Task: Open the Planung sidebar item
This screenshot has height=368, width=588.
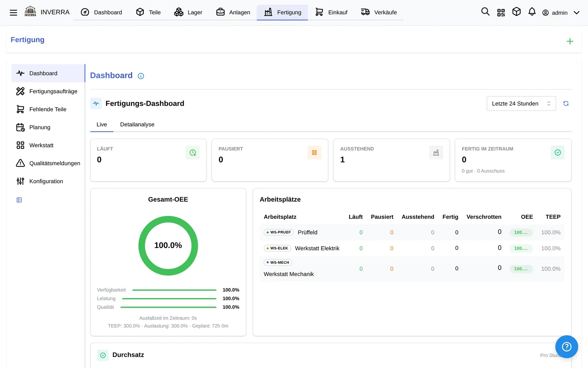Action: [48, 127]
